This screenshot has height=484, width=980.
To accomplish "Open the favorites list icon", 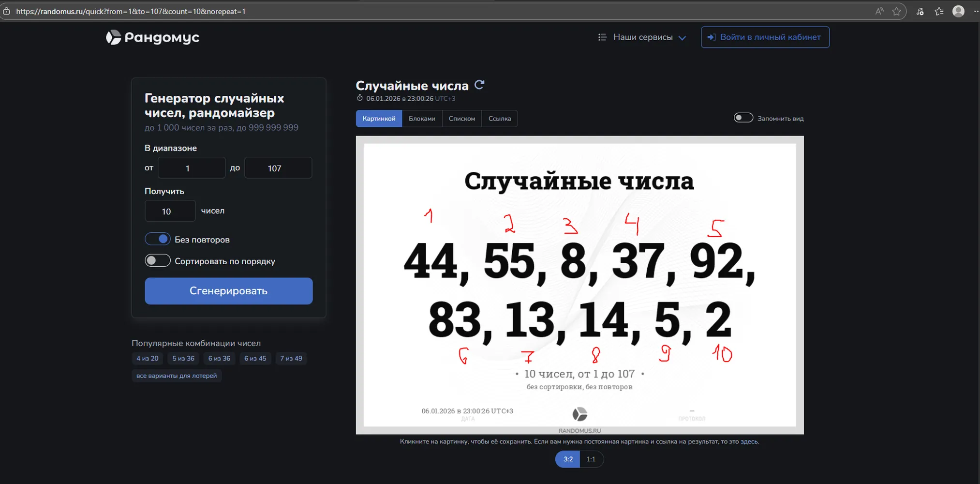I will pyautogui.click(x=939, y=11).
